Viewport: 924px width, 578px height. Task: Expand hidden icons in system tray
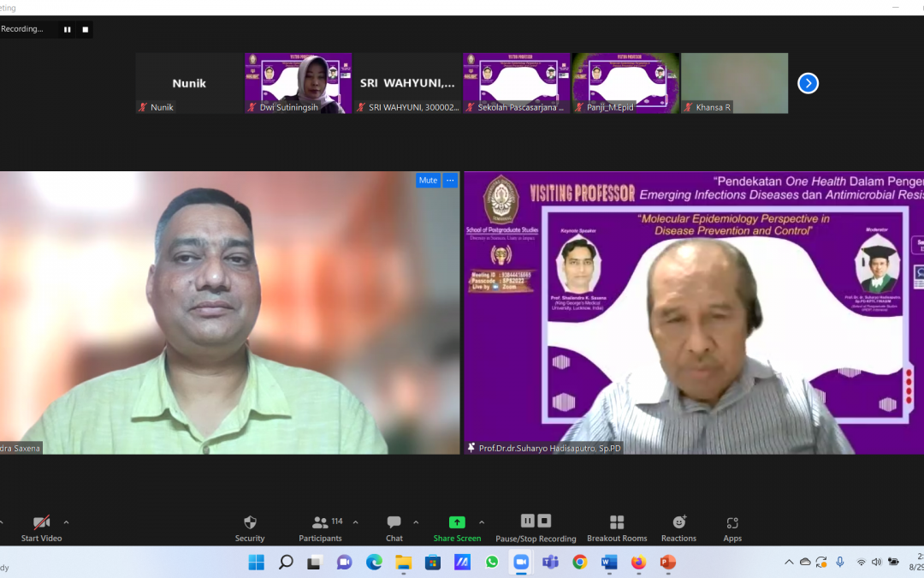coord(789,563)
